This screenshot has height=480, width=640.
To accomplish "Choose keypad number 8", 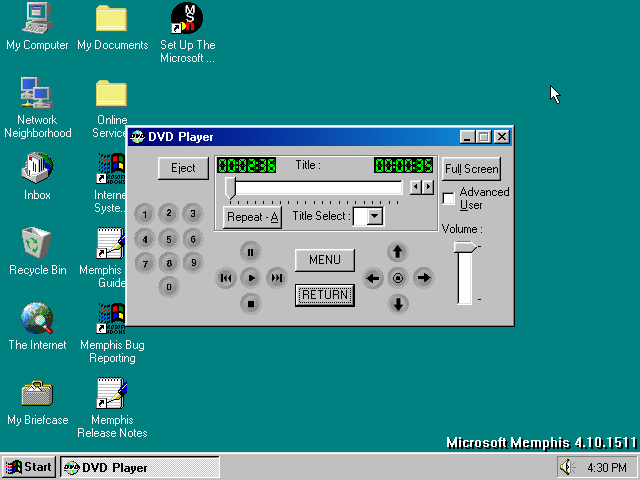I will tap(169, 263).
